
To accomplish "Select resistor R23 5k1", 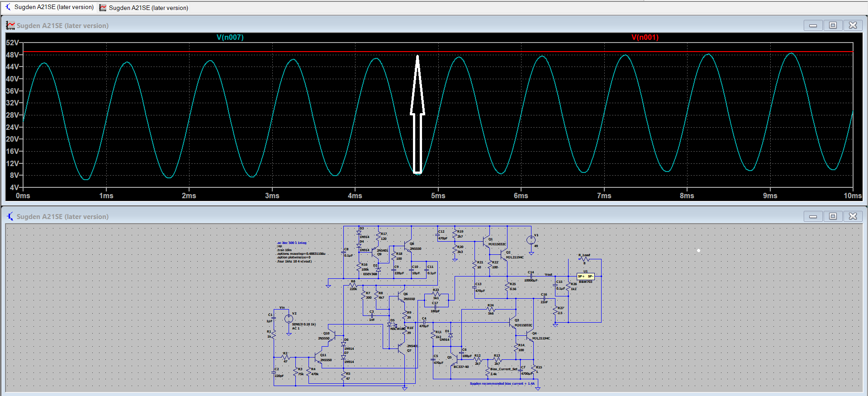I will [436, 294].
